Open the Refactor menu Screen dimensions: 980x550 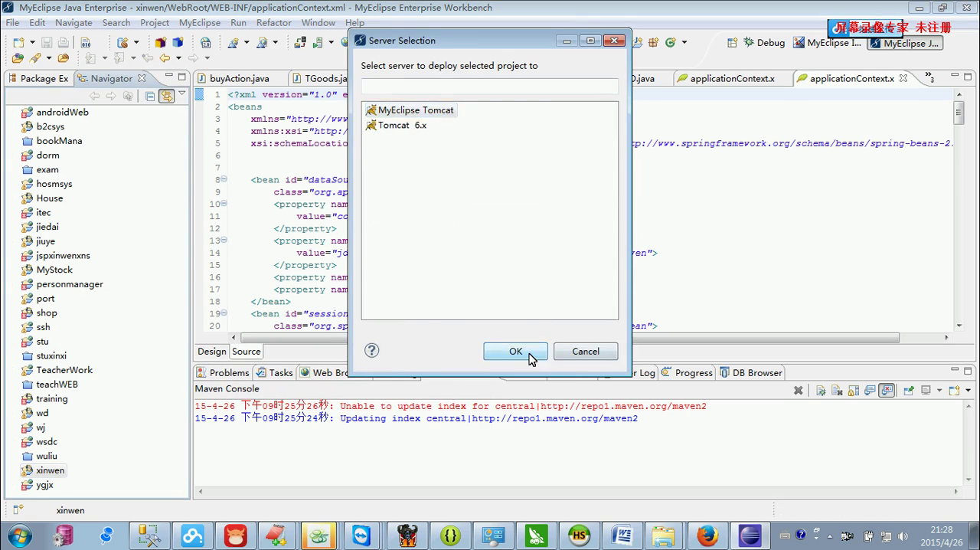273,23
